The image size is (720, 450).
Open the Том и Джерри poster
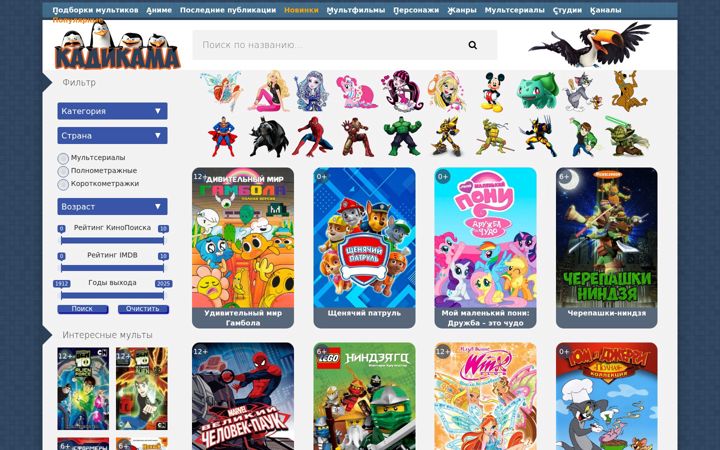tap(607, 396)
